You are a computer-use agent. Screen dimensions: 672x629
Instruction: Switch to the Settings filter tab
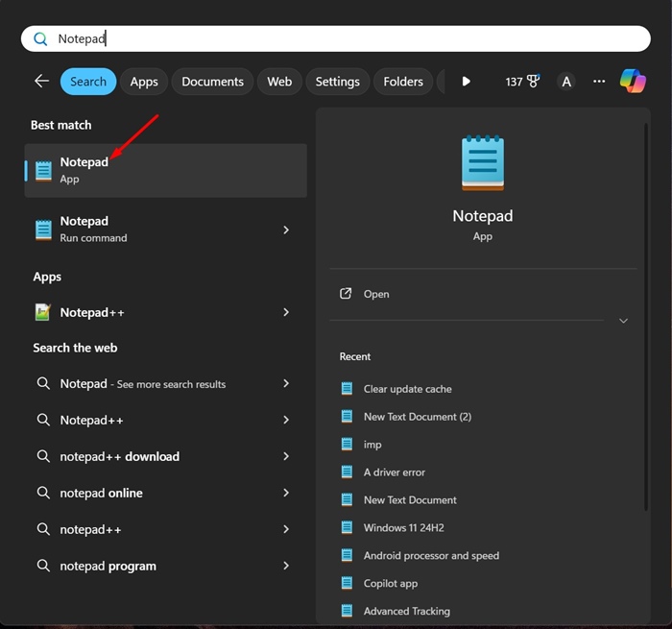click(337, 82)
